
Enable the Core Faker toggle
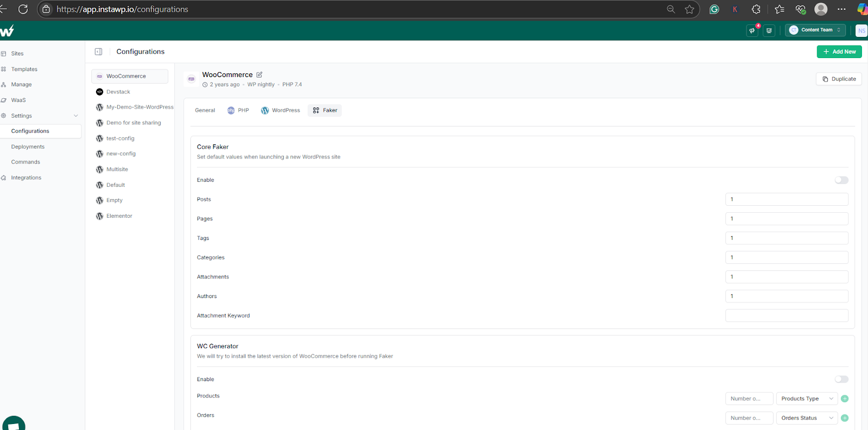click(841, 180)
